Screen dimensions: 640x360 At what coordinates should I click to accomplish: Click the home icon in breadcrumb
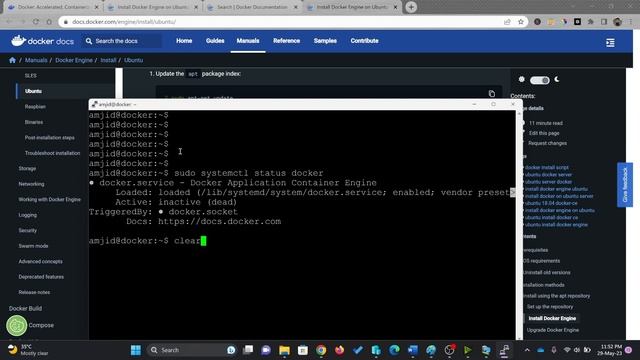pyautogui.click(x=12, y=60)
